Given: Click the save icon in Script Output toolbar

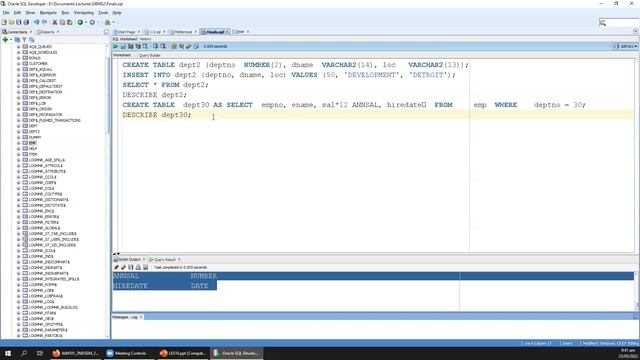Looking at the screenshot, I should tap(131, 267).
